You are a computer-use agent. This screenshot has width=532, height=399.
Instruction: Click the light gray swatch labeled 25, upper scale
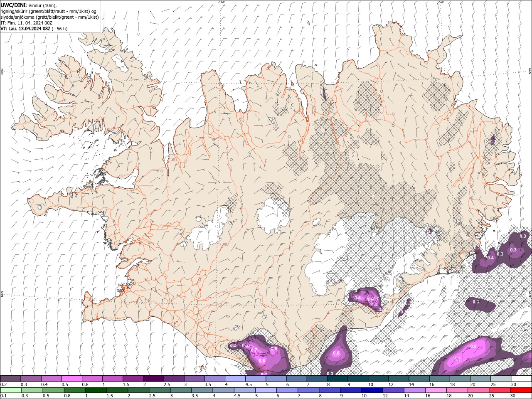tap(501, 379)
